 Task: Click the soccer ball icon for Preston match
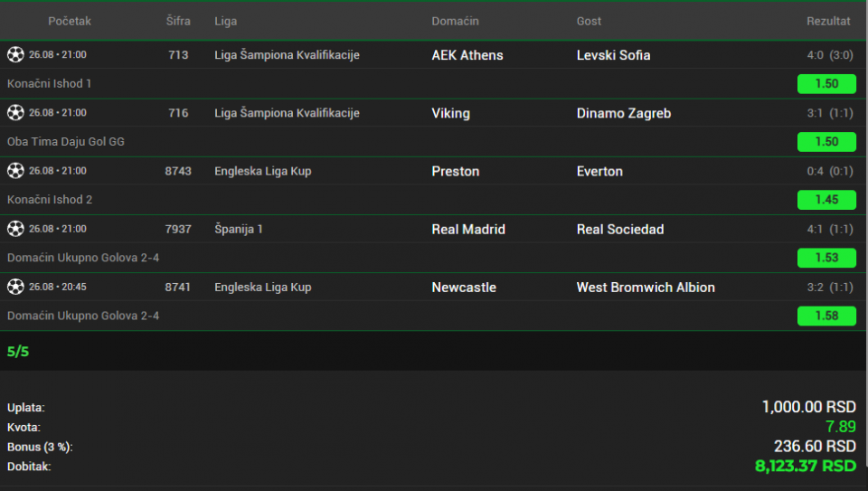point(15,171)
